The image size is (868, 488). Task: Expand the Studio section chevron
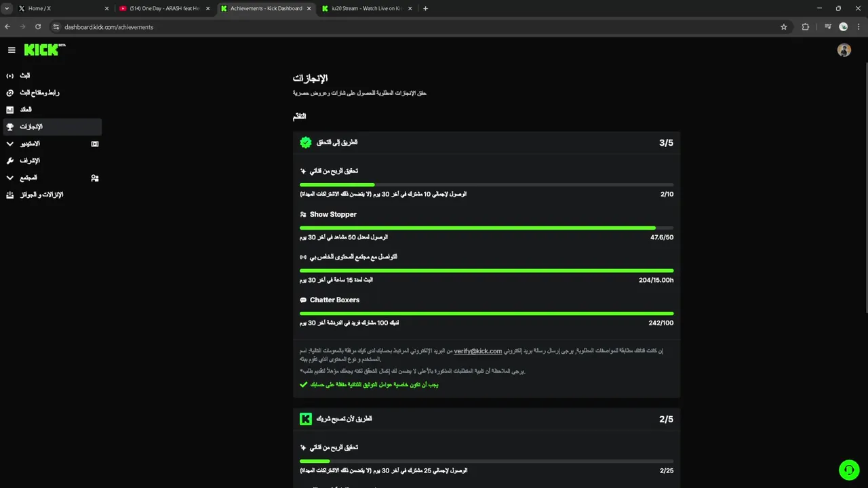point(9,144)
